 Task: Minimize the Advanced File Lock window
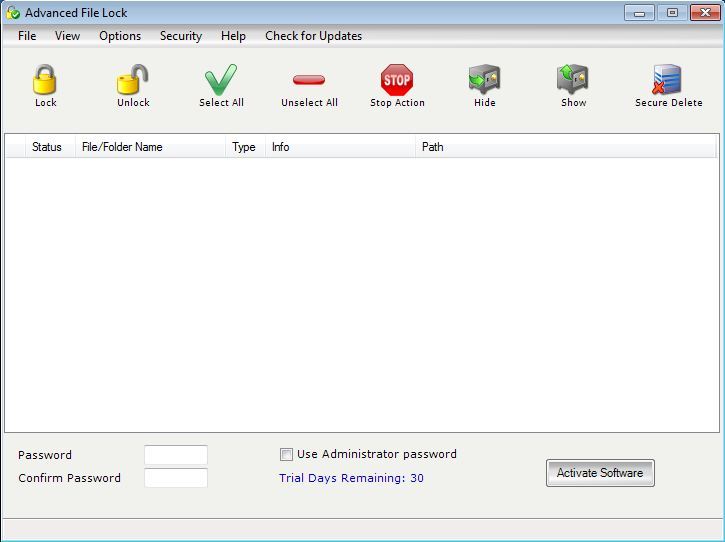pyautogui.click(x=639, y=12)
